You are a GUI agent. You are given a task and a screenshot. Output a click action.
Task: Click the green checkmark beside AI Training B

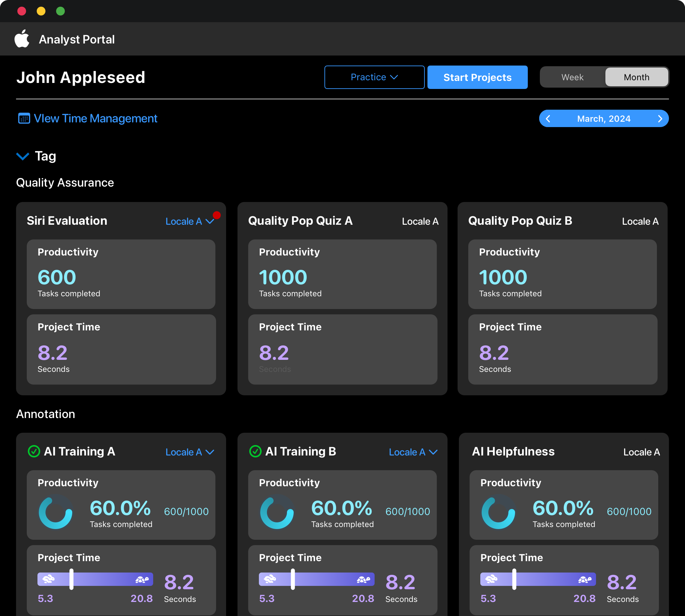(255, 451)
